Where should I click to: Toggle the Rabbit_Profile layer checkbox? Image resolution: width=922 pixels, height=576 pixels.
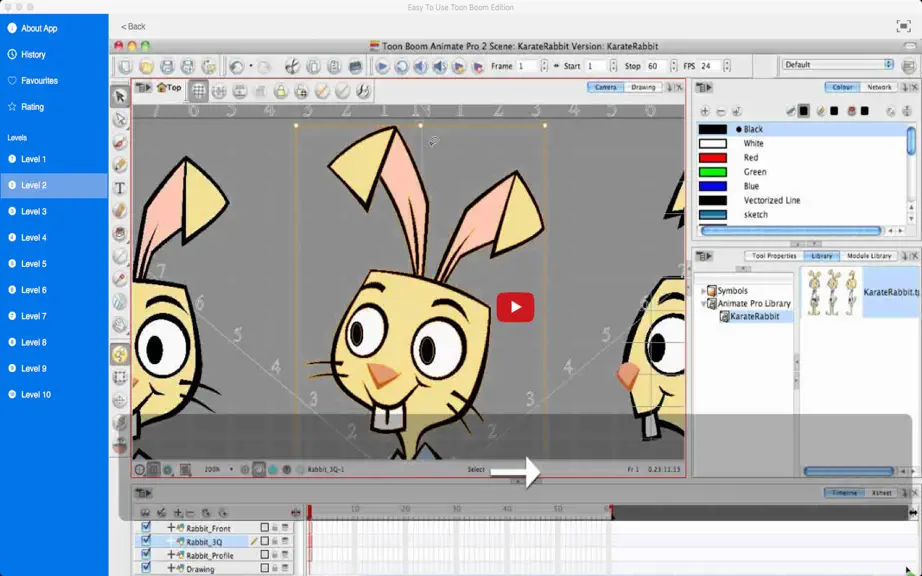146,554
